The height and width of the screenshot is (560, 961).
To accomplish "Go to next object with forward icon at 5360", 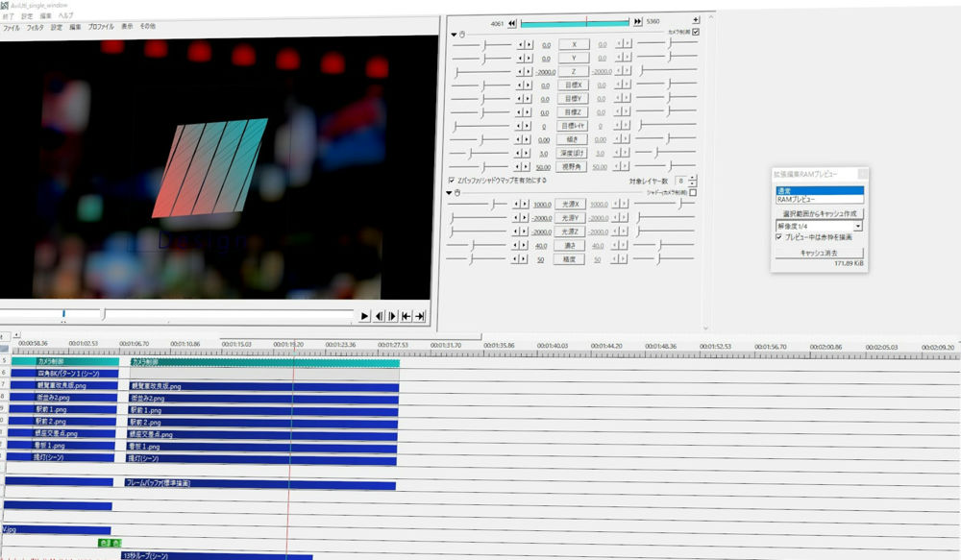I will point(638,21).
